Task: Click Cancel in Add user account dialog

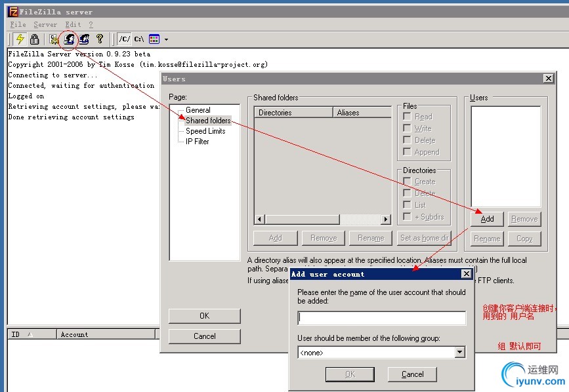Action: pyautogui.click(x=412, y=374)
